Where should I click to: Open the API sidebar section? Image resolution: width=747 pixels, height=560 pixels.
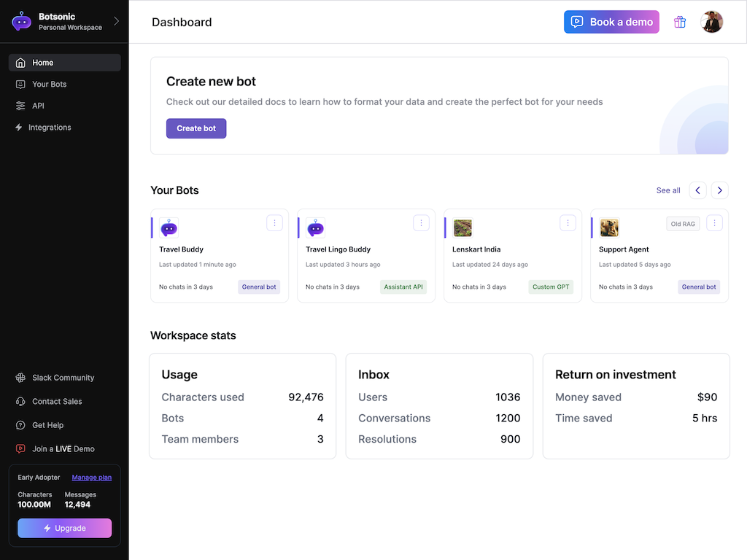click(x=38, y=106)
